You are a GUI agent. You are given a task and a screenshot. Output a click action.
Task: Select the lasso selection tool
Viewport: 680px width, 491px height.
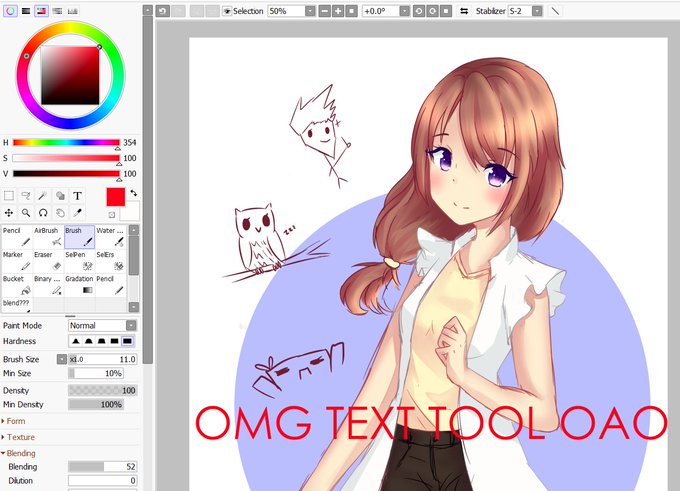[x=26, y=196]
